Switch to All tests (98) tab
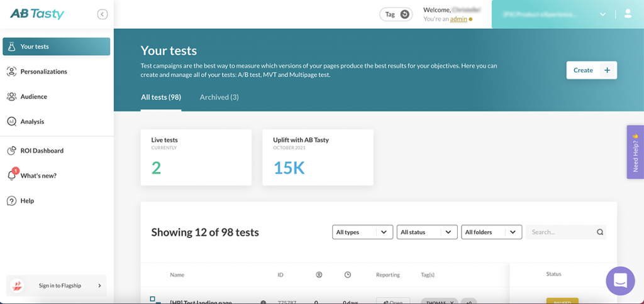The image size is (644, 304). pos(161,97)
